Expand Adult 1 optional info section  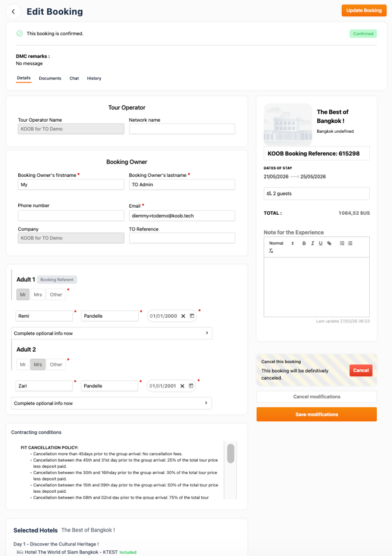tap(112, 333)
